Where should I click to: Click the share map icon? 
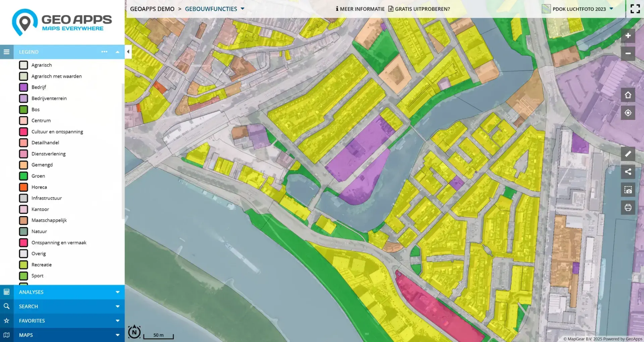[x=628, y=171]
